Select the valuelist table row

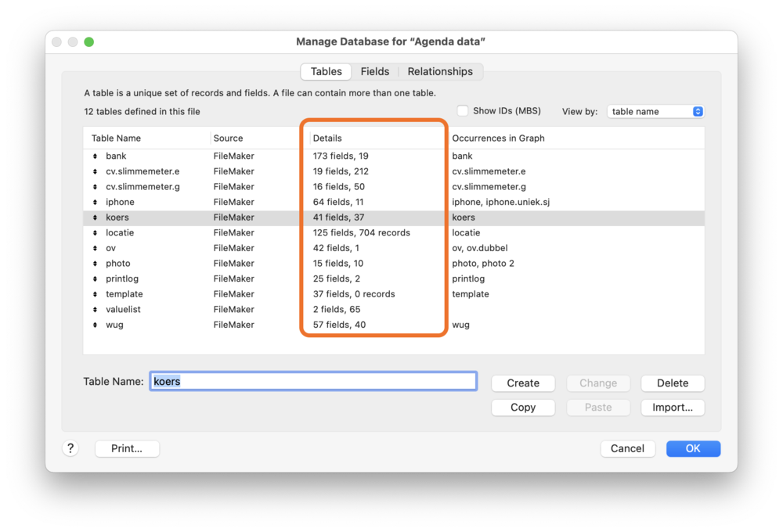[123, 310]
